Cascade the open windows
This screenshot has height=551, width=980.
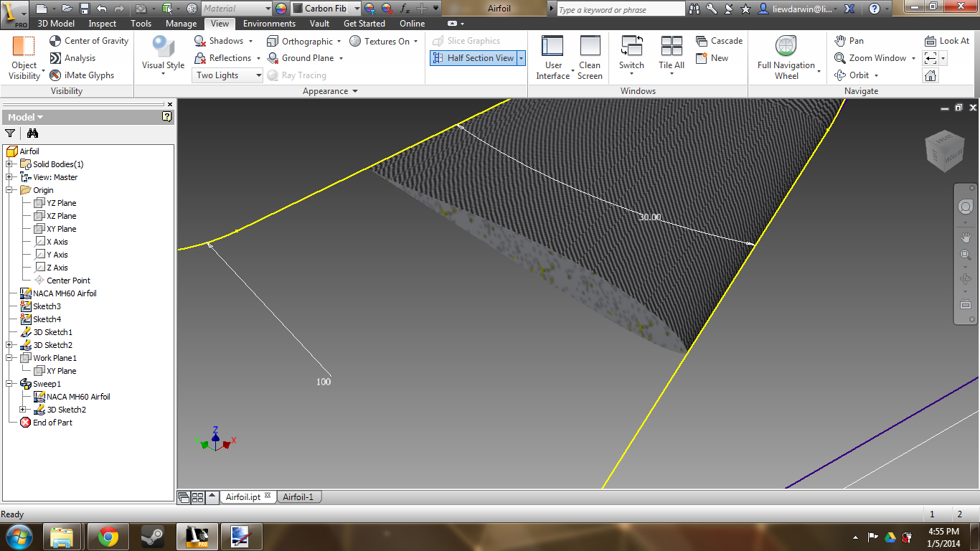[719, 41]
